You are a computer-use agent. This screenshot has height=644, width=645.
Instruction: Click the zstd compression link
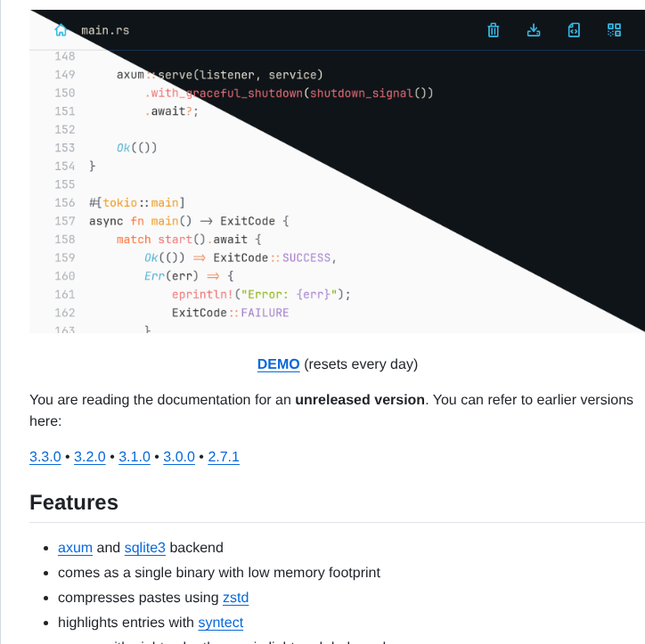tap(236, 598)
